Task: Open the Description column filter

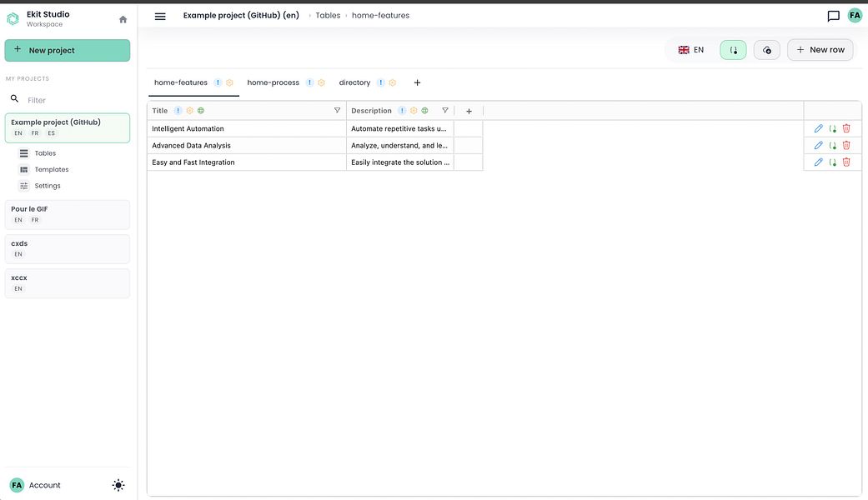Action: (x=445, y=111)
